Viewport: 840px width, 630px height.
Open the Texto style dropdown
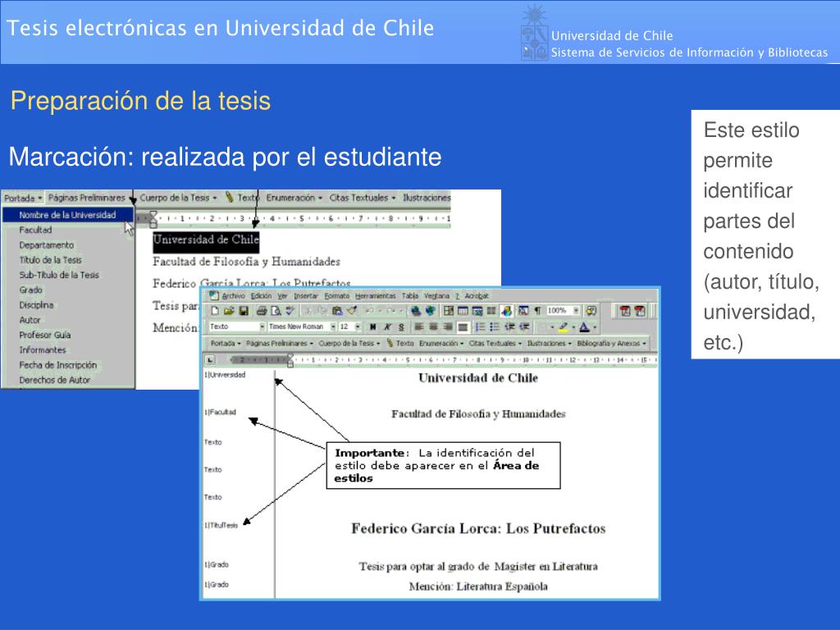(x=262, y=326)
